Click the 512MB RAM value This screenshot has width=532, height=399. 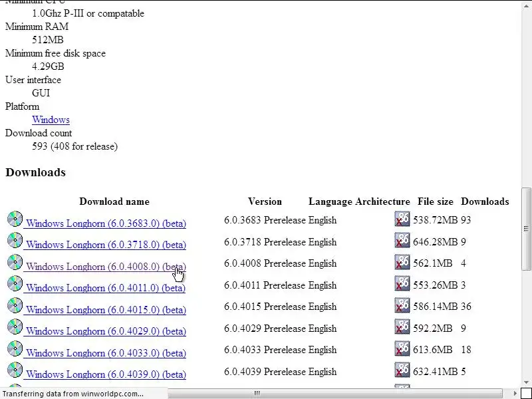47,40
